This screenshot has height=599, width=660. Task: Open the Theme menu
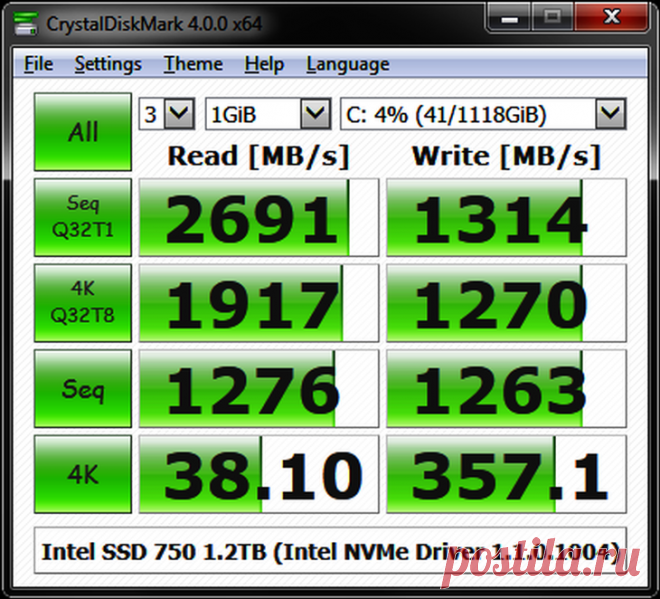pos(193,64)
